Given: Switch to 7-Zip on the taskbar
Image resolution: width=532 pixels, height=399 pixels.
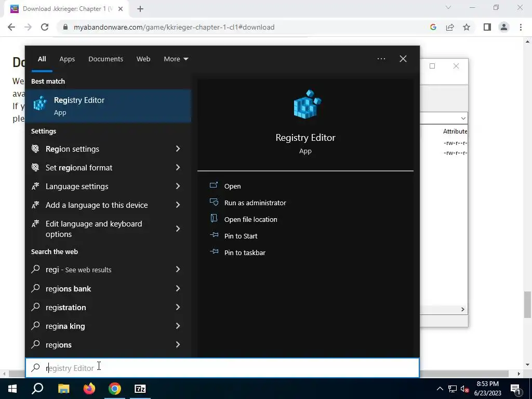Looking at the screenshot, I should tap(140, 389).
